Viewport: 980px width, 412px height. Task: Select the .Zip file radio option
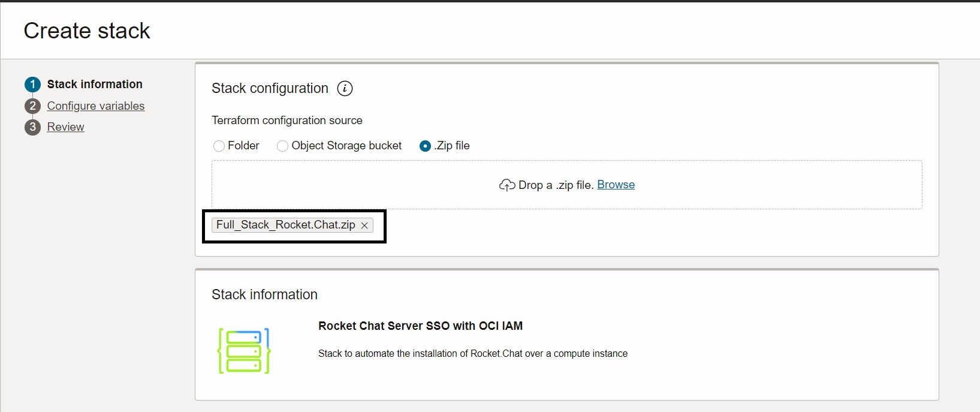[425, 146]
